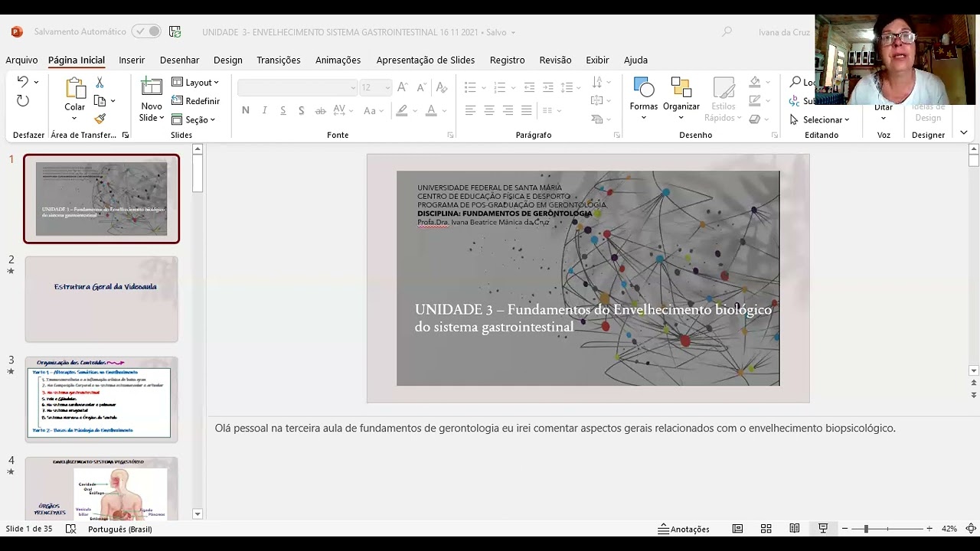The image size is (980, 551).
Task: Start slideshow from status bar icon
Action: tap(823, 529)
